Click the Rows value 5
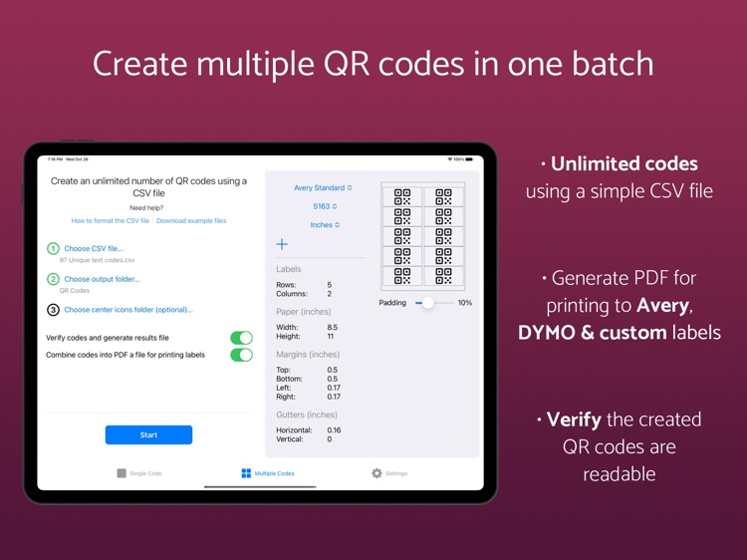This screenshot has width=747, height=560. [330, 285]
